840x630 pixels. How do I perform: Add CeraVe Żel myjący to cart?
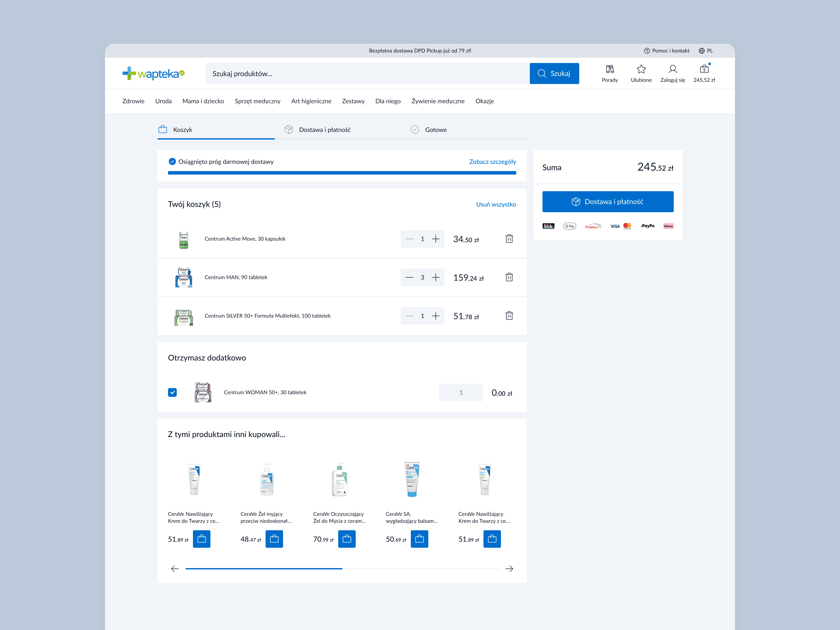click(274, 539)
